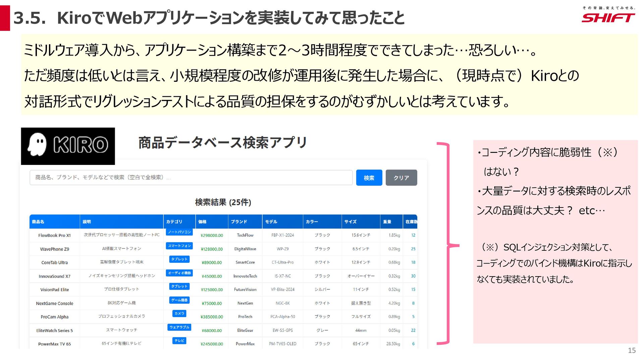The height and width of the screenshot is (362, 644).
Task: Click the KIRO ghost logo
Action: pos(68,146)
